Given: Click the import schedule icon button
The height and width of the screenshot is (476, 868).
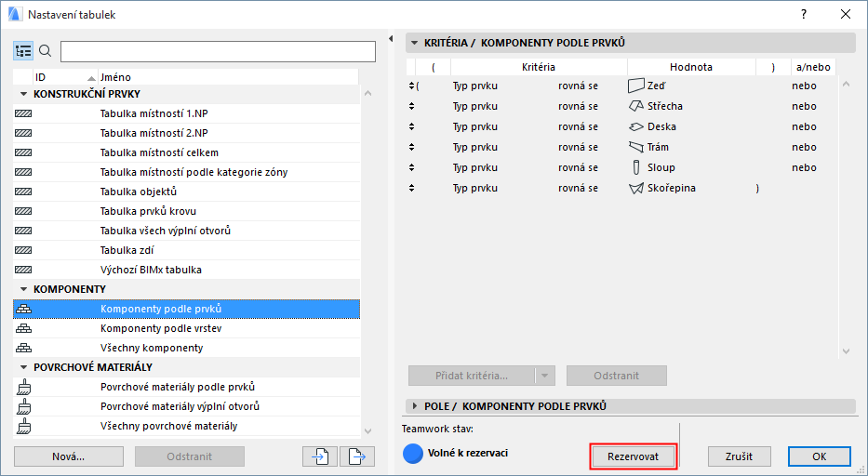Looking at the screenshot, I should [x=320, y=456].
